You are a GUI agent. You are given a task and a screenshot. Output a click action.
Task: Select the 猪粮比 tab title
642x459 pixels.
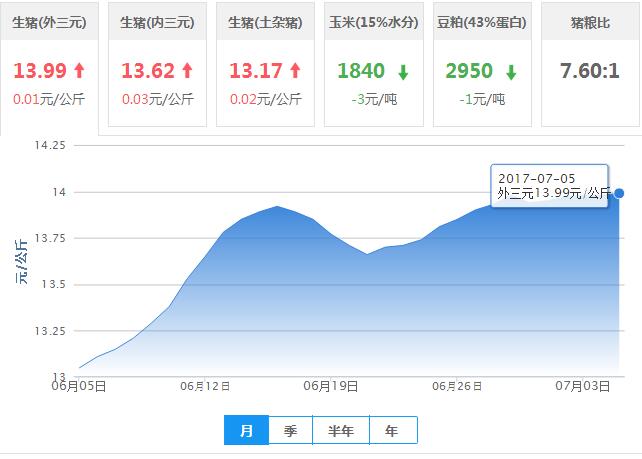pos(590,23)
